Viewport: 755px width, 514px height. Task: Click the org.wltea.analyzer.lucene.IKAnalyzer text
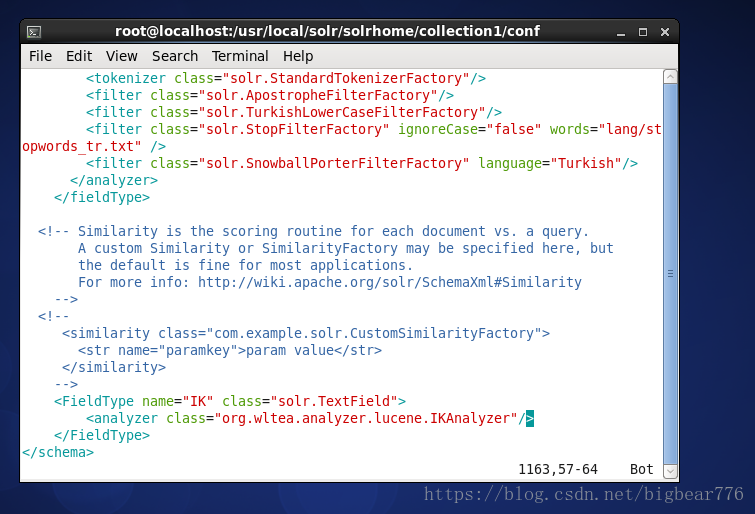tap(365, 418)
